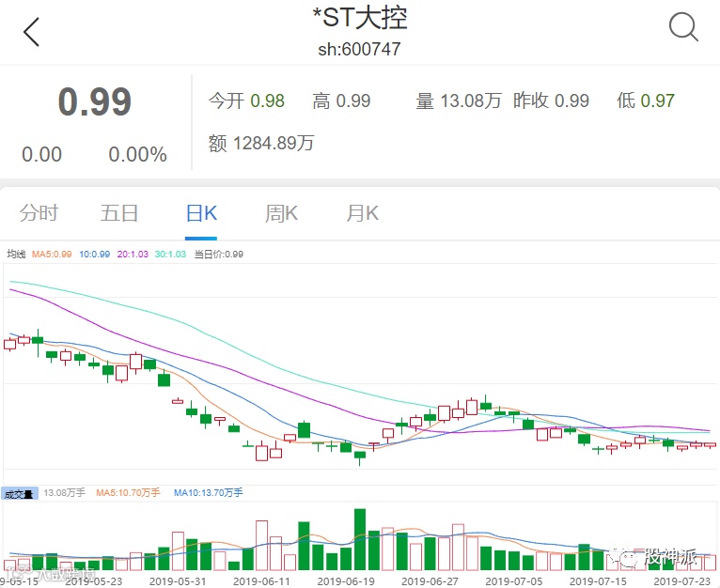Click the MA10:13.70万手 volume label

point(209,493)
